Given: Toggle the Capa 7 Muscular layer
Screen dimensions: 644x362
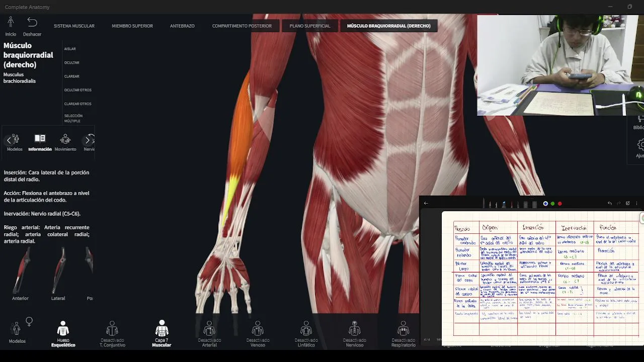Looking at the screenshot, I should (162, 328).
